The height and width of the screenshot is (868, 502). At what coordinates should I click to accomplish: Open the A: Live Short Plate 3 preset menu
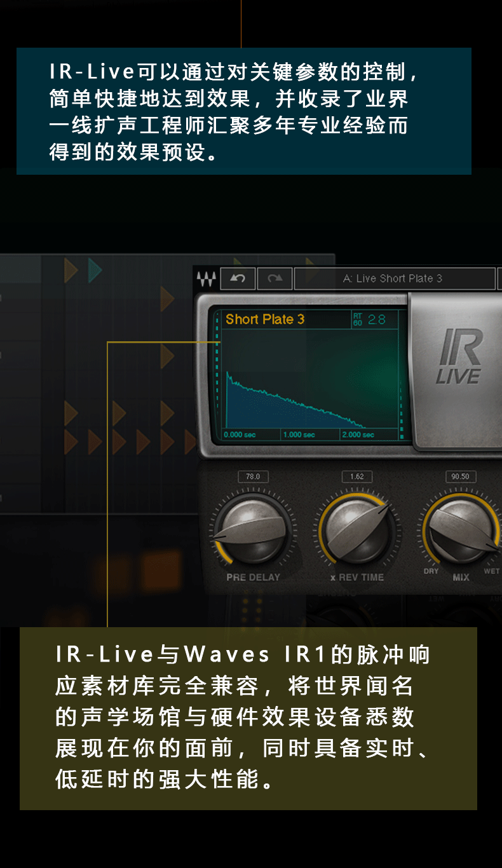click(x=394, y=279)
